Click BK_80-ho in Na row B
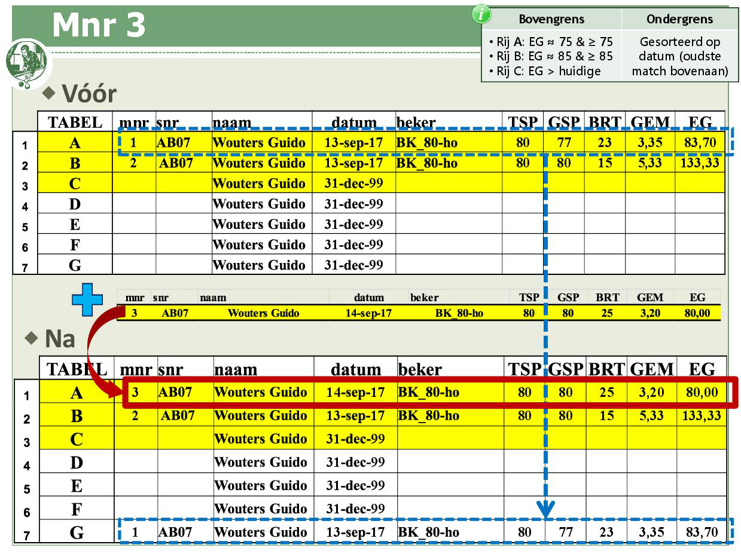Viewport: 741px width, 560px height. coord(429,415)
